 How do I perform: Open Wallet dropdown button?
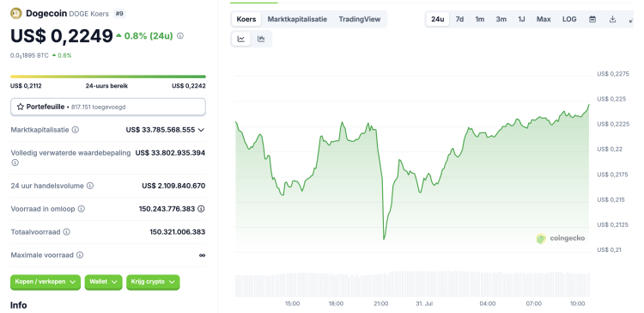[104, 282]
